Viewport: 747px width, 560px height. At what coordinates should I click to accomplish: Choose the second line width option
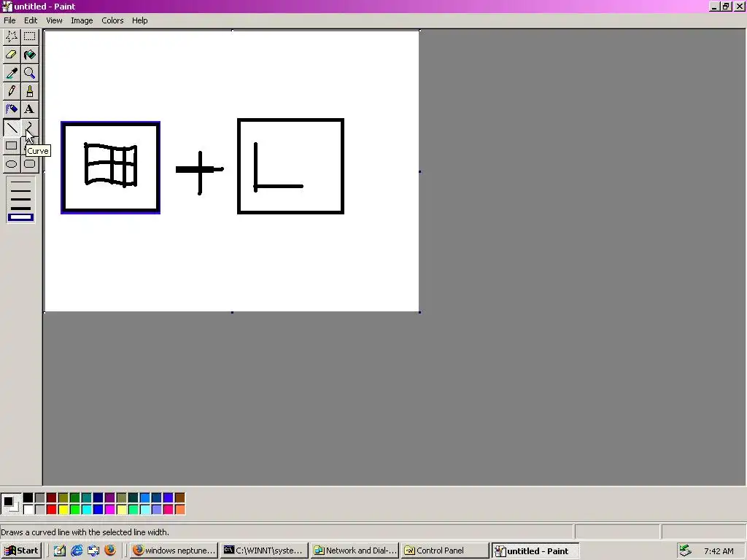click(x=20, y=190)
